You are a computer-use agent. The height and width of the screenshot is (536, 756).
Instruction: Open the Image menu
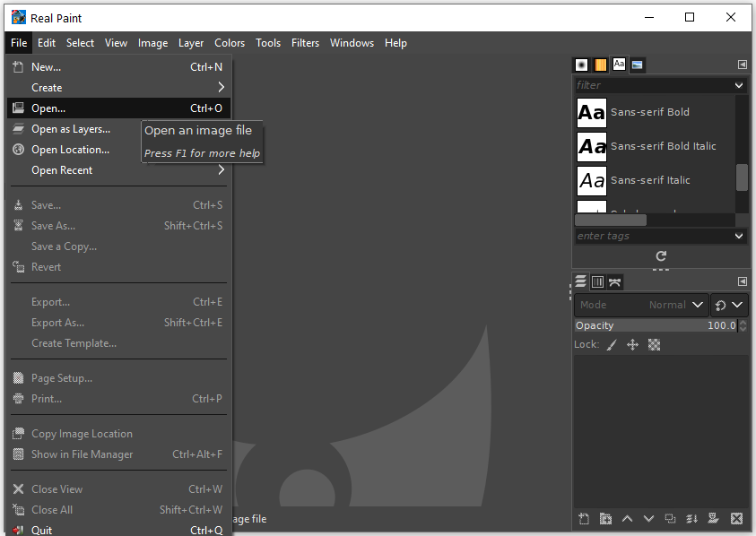152,43
